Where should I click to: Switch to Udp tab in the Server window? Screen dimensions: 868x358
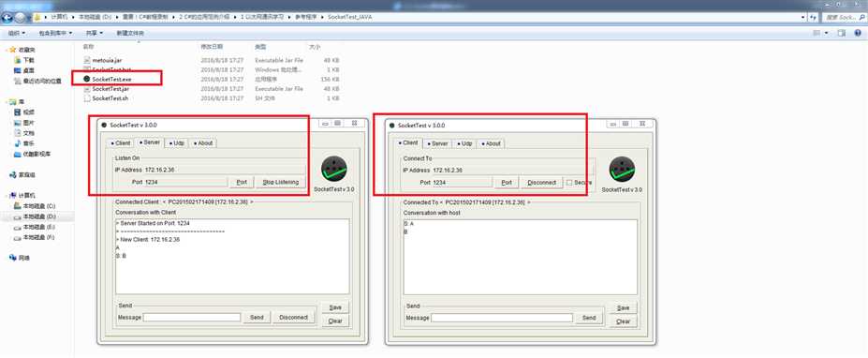point(177,143)
